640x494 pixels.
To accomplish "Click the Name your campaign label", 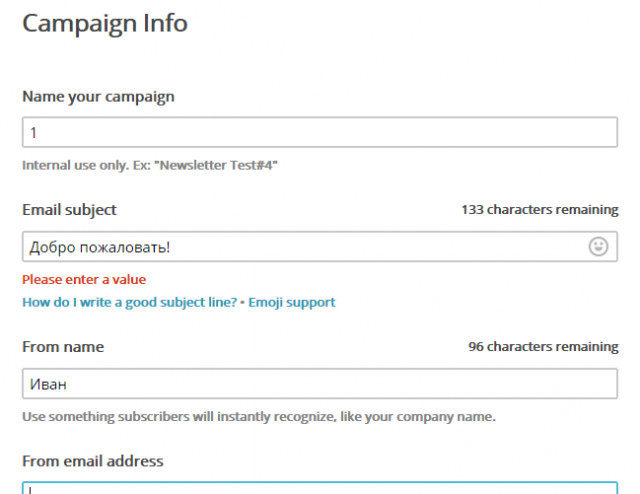I will pos(98,97).
